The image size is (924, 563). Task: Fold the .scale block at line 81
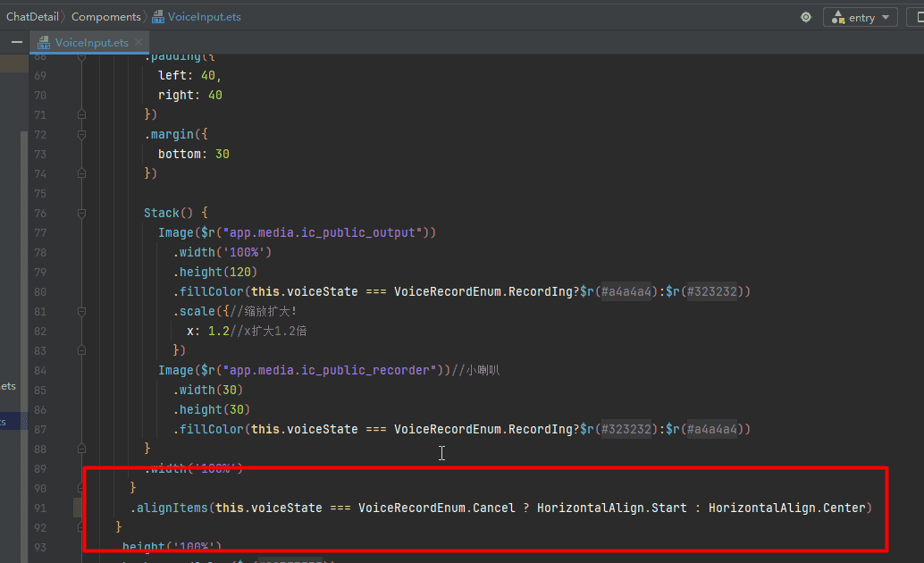tap(82, 311)
